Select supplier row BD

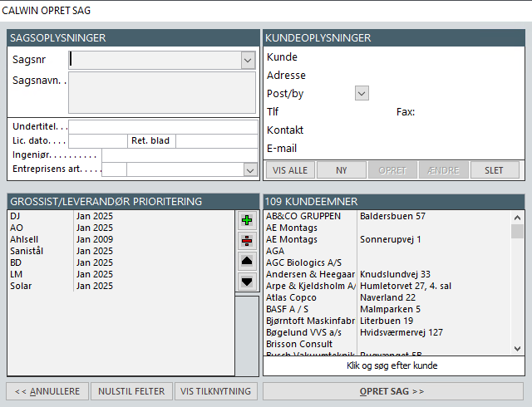coord(121,262)
